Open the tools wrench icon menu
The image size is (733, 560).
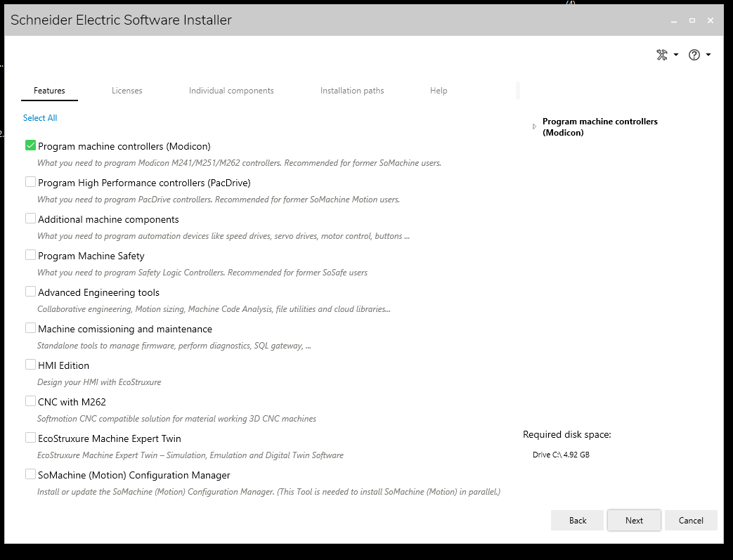(x=662, y=56)
